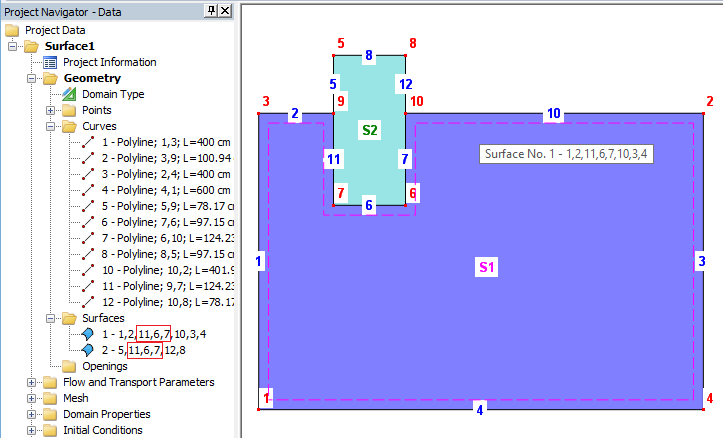
Task: Click the Points folder icon
Action: tap(69, 110)
